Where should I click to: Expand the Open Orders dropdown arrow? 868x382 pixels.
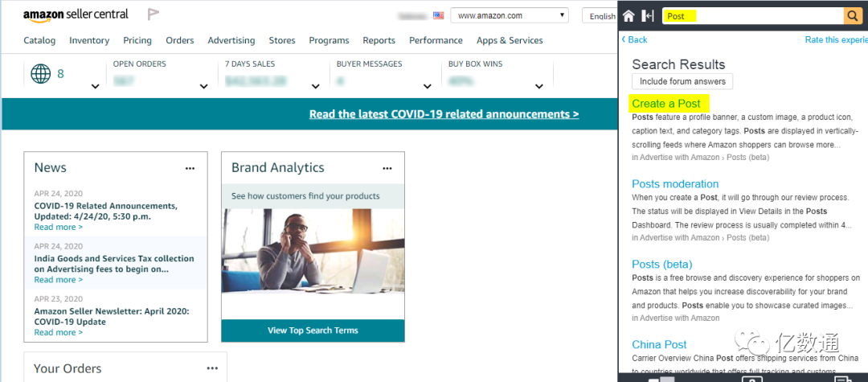(x=203, y=86)
